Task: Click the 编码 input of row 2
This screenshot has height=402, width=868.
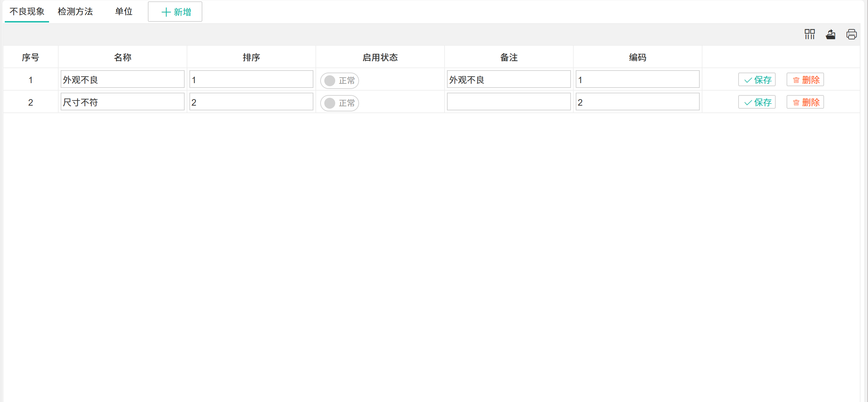Action: pyautogui.click(x=637, y=102)
